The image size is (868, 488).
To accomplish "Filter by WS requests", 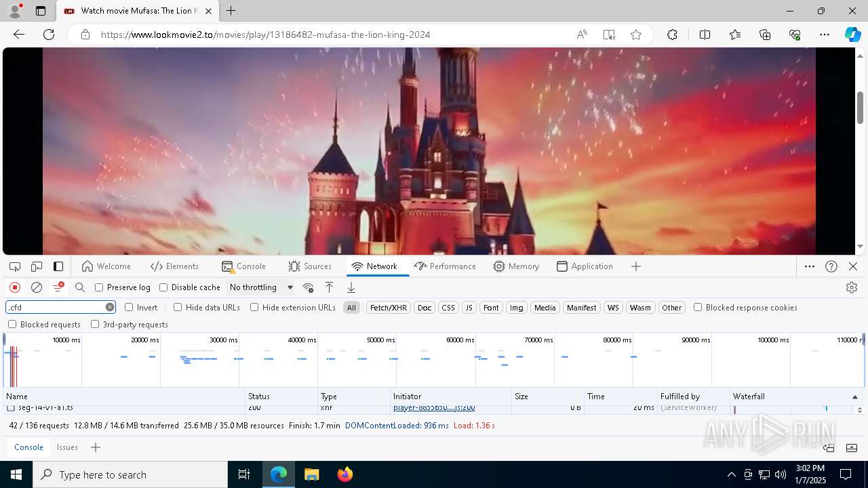I will point(613,308).
